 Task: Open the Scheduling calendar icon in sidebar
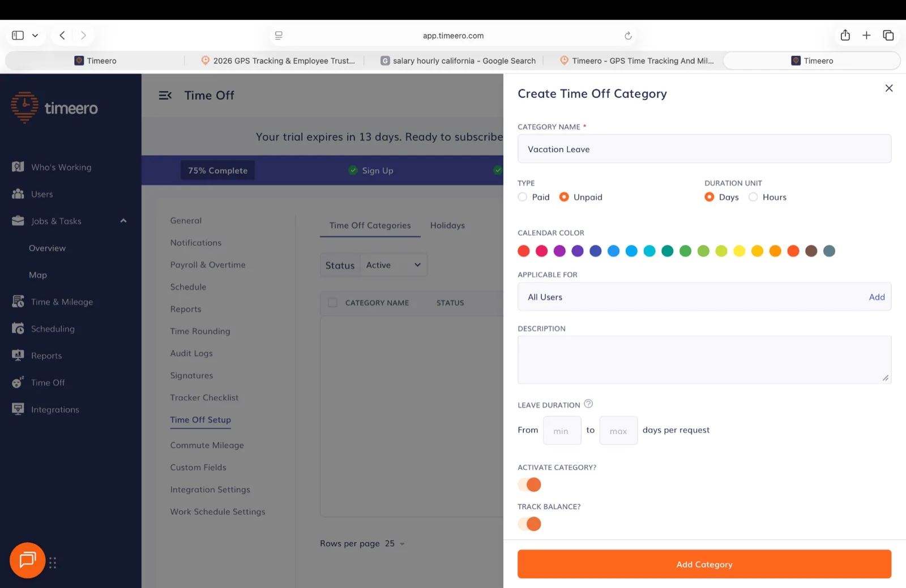pyautogui.click(x=18, y=328)
